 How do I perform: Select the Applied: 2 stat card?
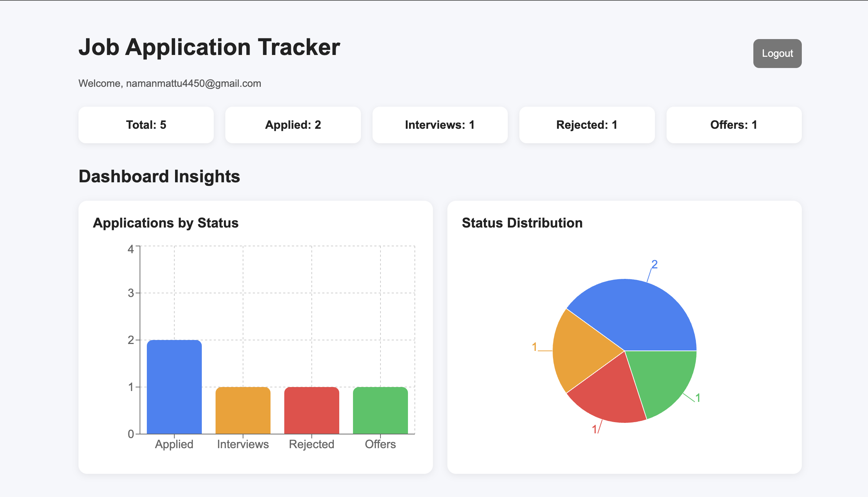[293, 125]
